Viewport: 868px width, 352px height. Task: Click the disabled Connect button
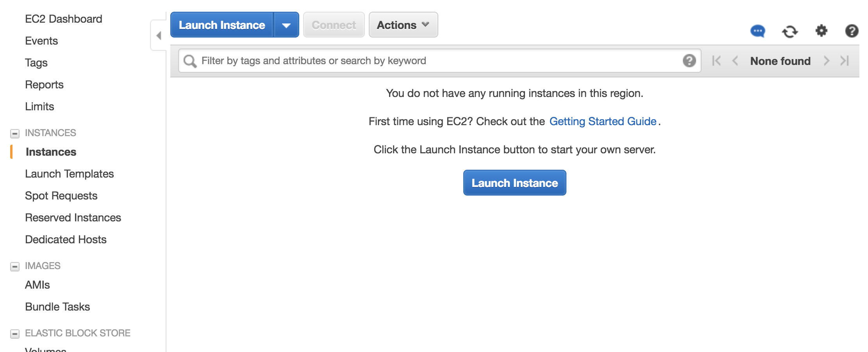point(334,25)
